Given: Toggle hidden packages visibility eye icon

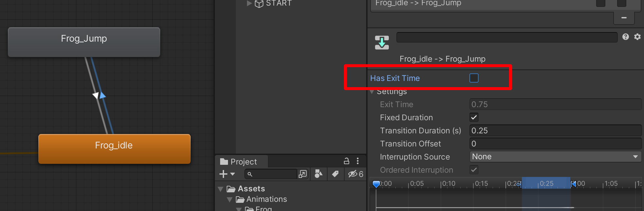Looking at the screenshot, I should pyautogui.click(x=355, y=174).
